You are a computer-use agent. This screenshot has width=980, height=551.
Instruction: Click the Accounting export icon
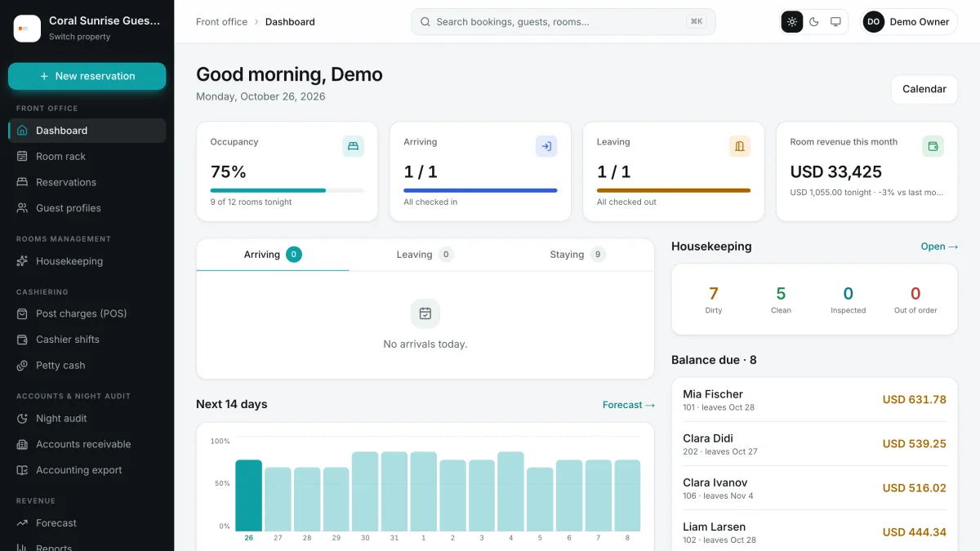pos(22,470)
